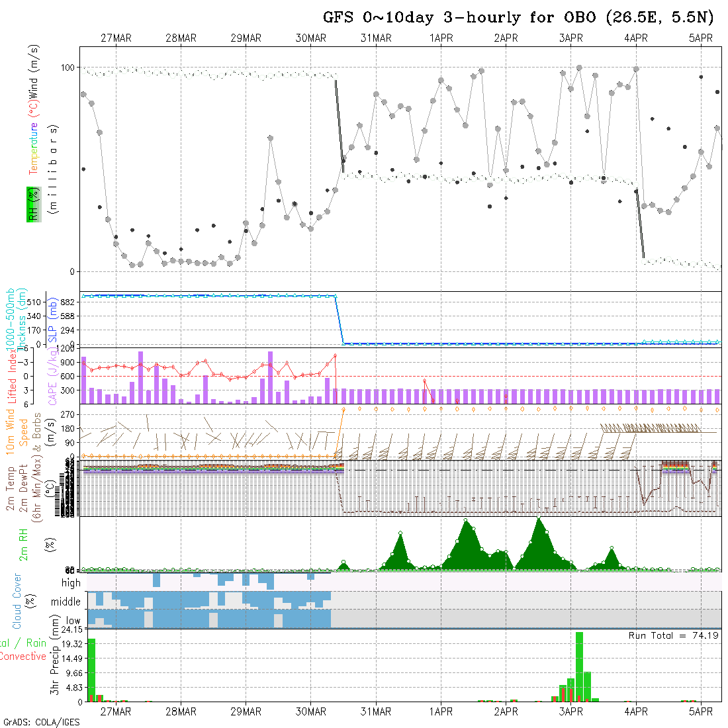Click the green RH (%) legend box
The width and height of the screenshot is (728, 728).
[32, 205]
